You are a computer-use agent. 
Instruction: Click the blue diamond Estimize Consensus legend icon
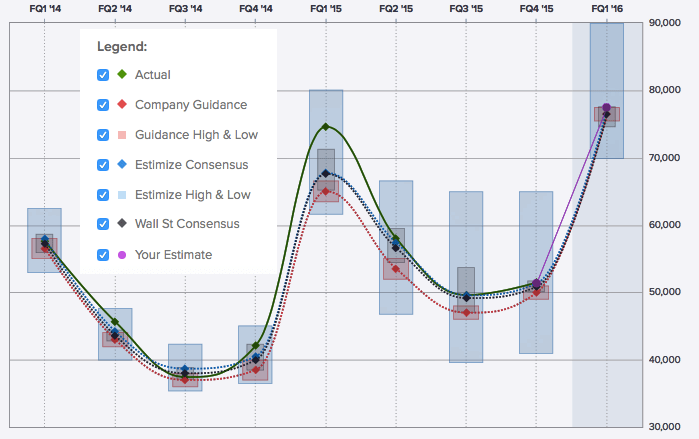click(x=121, y=164)
